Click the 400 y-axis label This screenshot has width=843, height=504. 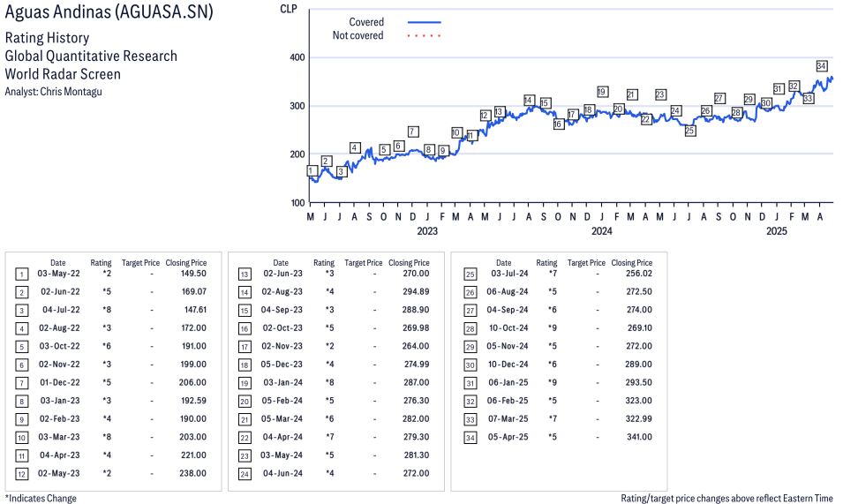297,57
